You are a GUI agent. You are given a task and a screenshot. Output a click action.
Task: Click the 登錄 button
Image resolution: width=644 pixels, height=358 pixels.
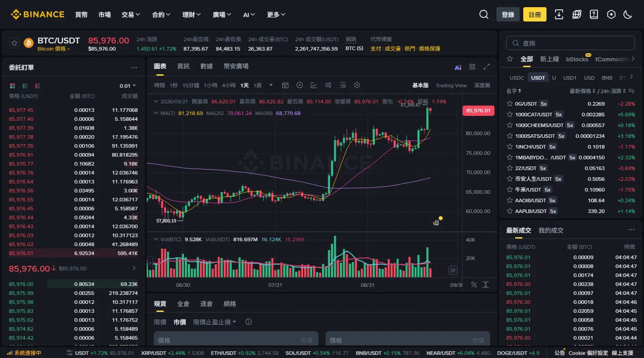[508, 14]
